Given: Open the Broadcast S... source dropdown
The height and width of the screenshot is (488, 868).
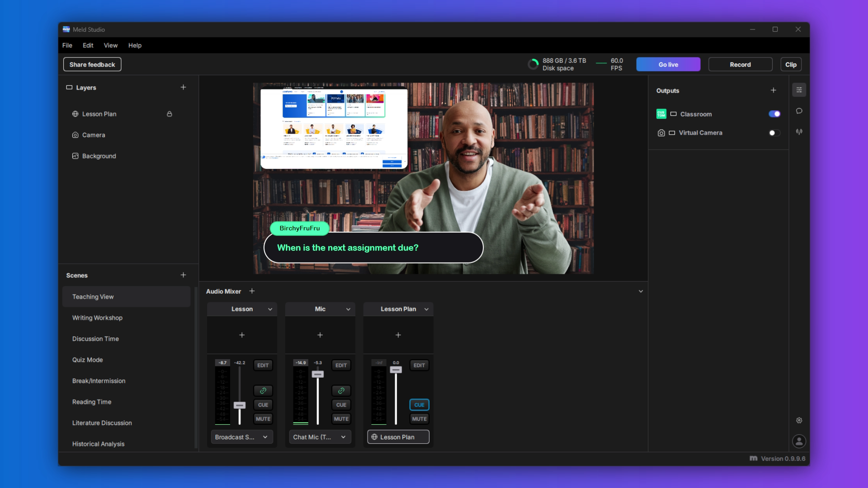Looking at the screenshot, I should (x=242, y=437).
